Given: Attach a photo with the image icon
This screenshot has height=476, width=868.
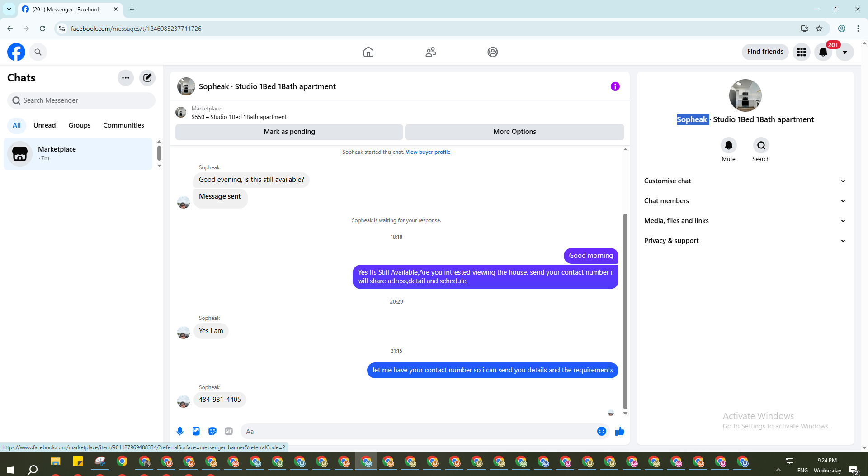Looking at the screenshot, I should click(196, 431).
